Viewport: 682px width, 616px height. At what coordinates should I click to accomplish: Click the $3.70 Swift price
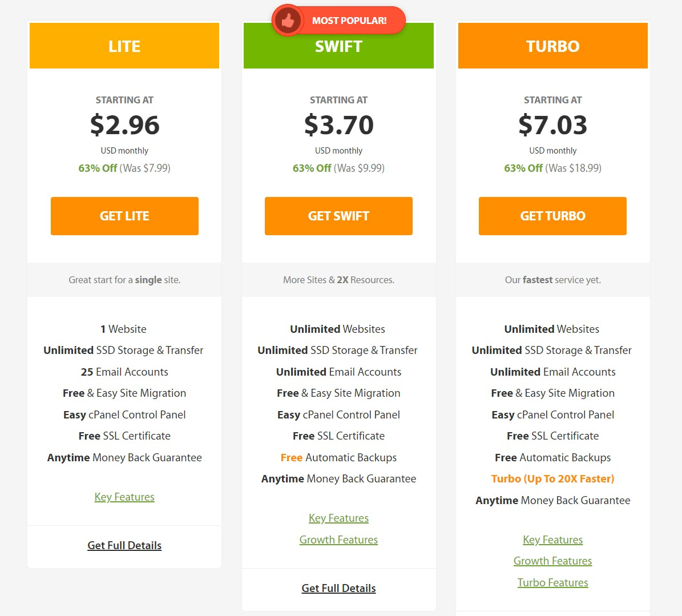[338, 125]
